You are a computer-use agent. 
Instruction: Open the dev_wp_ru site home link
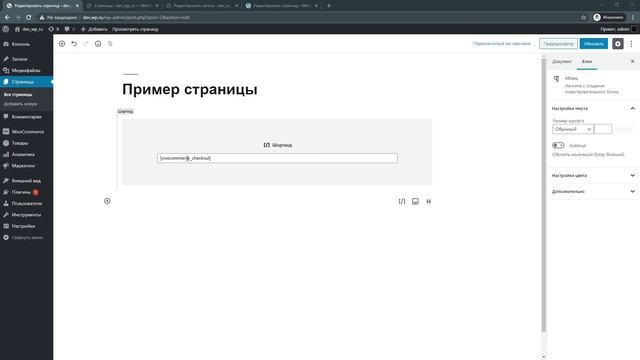tap(29, 29)
